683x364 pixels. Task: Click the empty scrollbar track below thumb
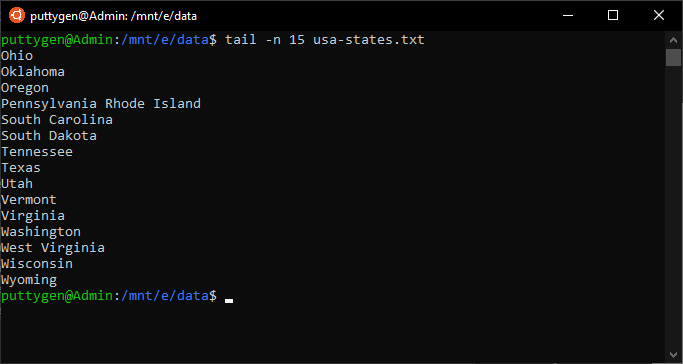click(x=673, y=207)
